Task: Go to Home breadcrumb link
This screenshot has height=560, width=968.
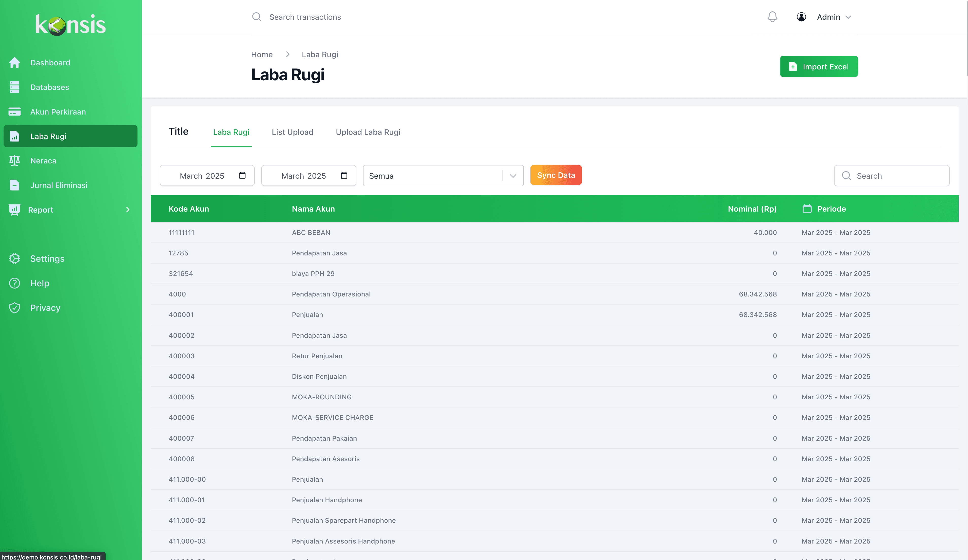Action: click(x=262, y=54)
